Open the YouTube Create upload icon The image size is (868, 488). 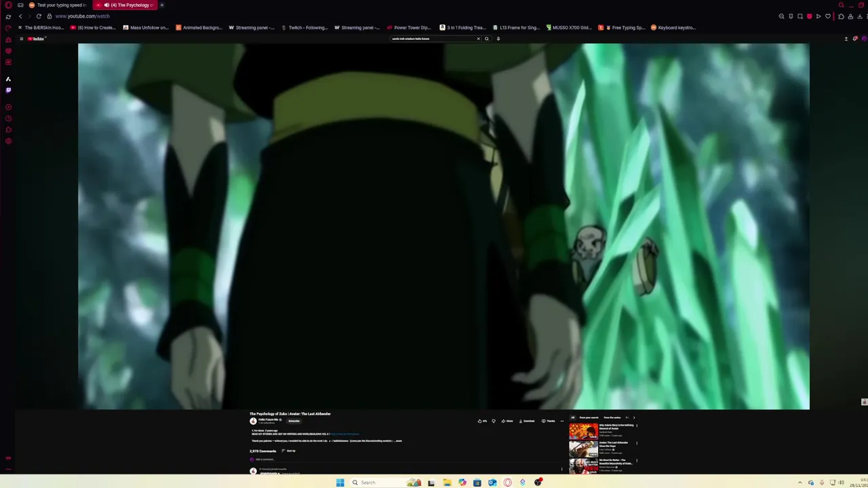click(846, 39)
